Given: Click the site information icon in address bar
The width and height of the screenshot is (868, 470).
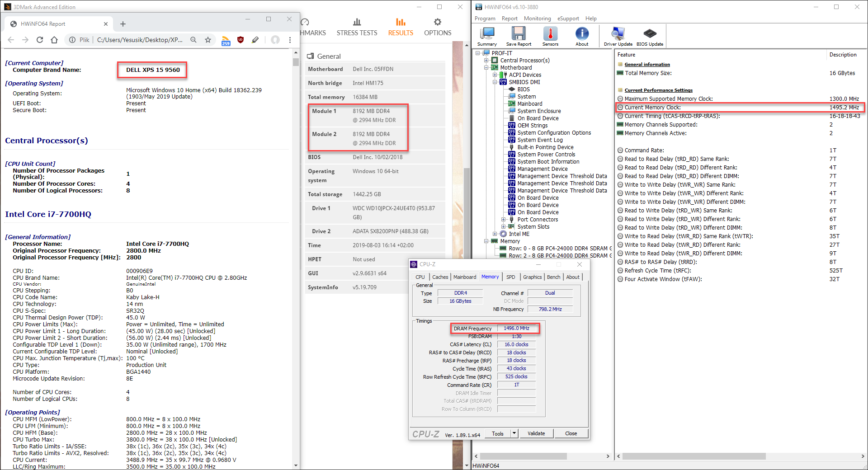Looking at the screenshot, I should pos(72,40).
